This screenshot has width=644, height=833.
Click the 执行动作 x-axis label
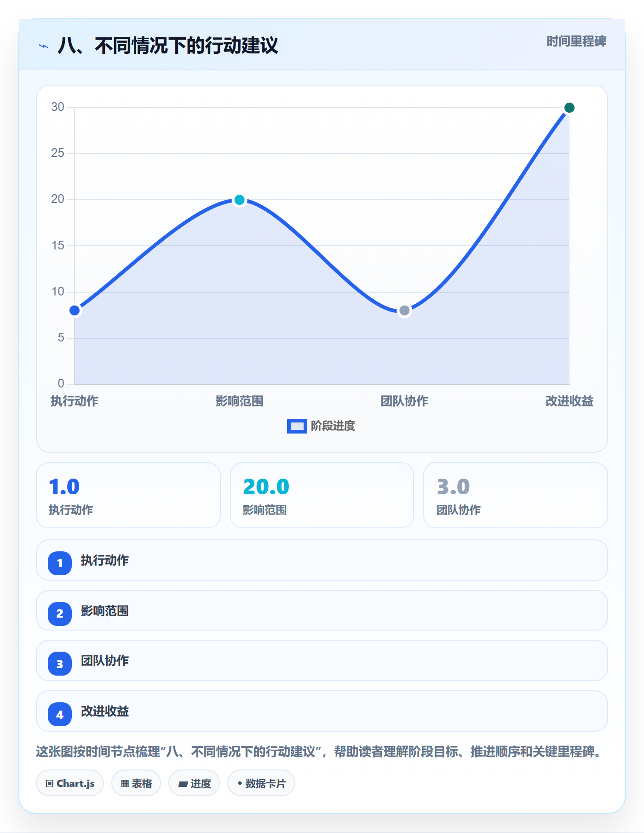coord(75,401)
